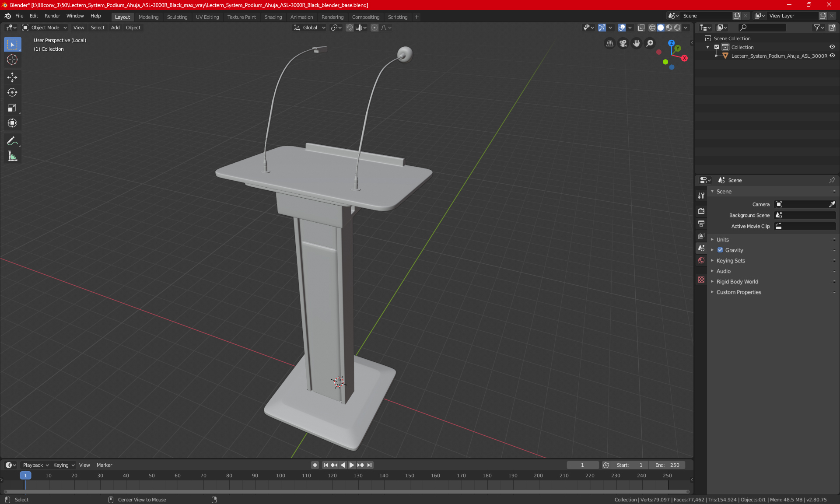Uncheck the Collection exclude checkbox
This screenshot has width=840, height=504.
717,47
